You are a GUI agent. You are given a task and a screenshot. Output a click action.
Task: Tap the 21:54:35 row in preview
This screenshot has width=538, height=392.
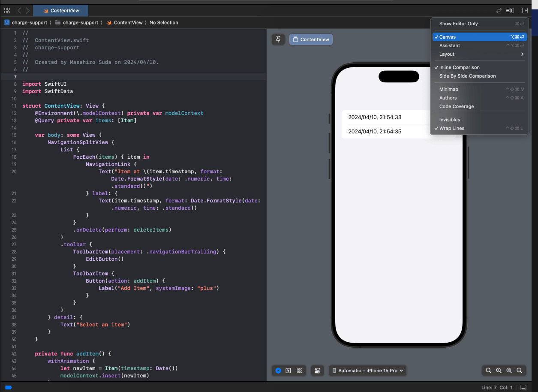pos(399,131)
